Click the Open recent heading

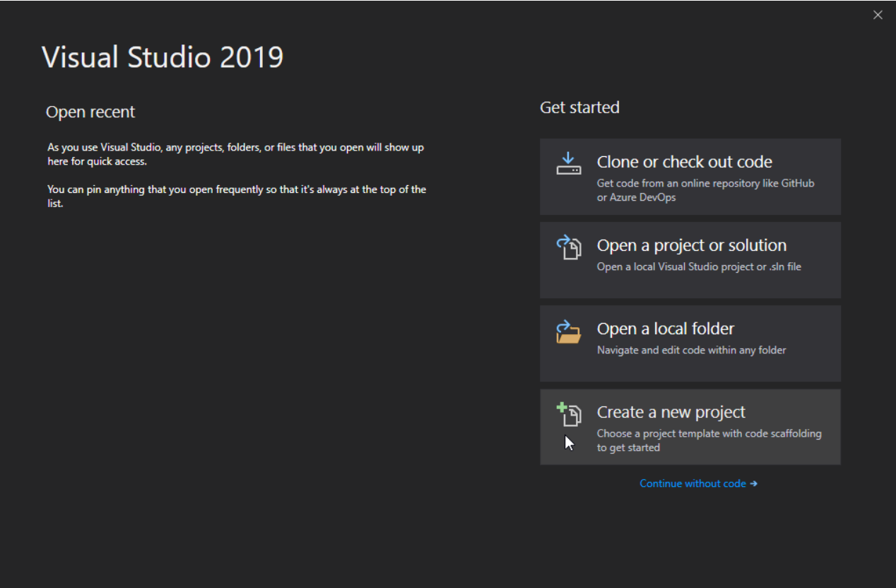coord(90,111)
